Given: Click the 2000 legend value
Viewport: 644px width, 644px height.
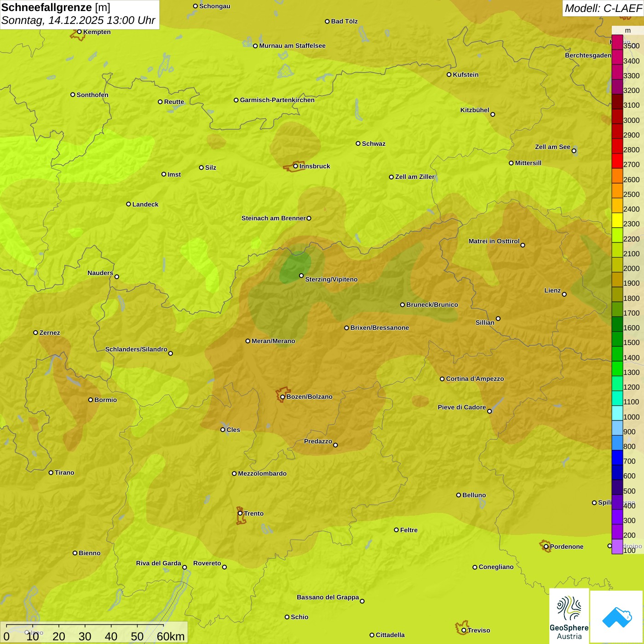Looking at the screenshot, I should click(x=631, y=269).
